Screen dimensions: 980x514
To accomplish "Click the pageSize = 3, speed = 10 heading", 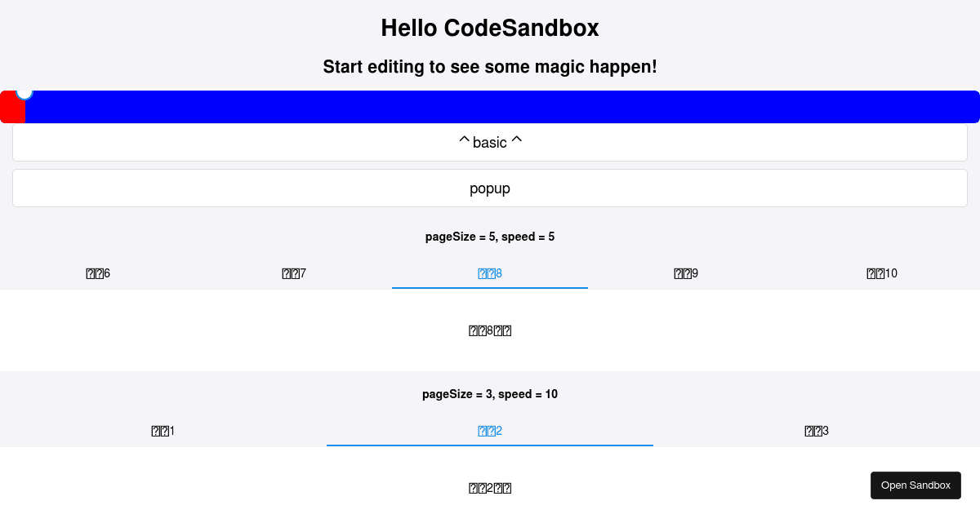I will pyautogui.click(x=490, y=394).
